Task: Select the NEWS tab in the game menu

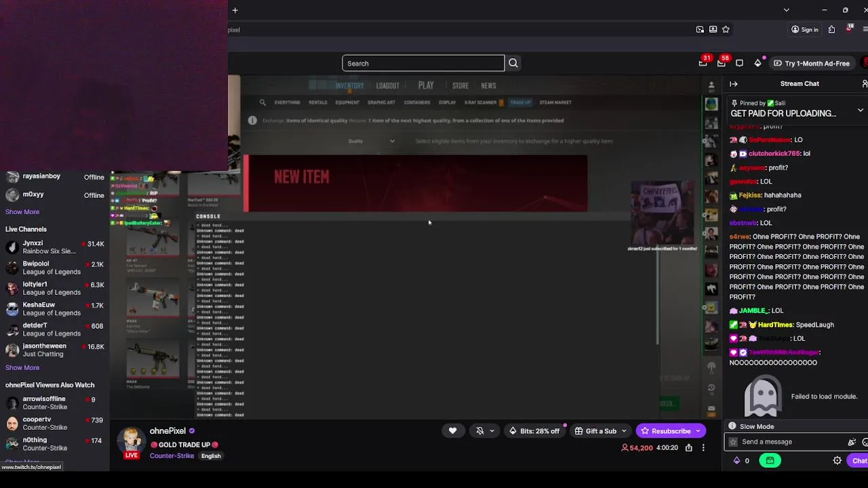Action: coord(488,85)
